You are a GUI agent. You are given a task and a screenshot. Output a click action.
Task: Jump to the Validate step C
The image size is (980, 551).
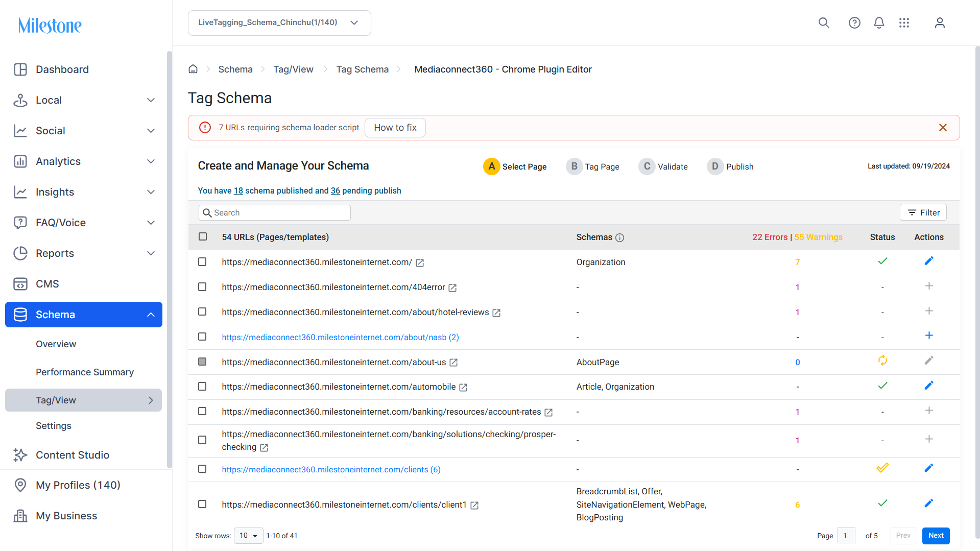pos(663,166)
